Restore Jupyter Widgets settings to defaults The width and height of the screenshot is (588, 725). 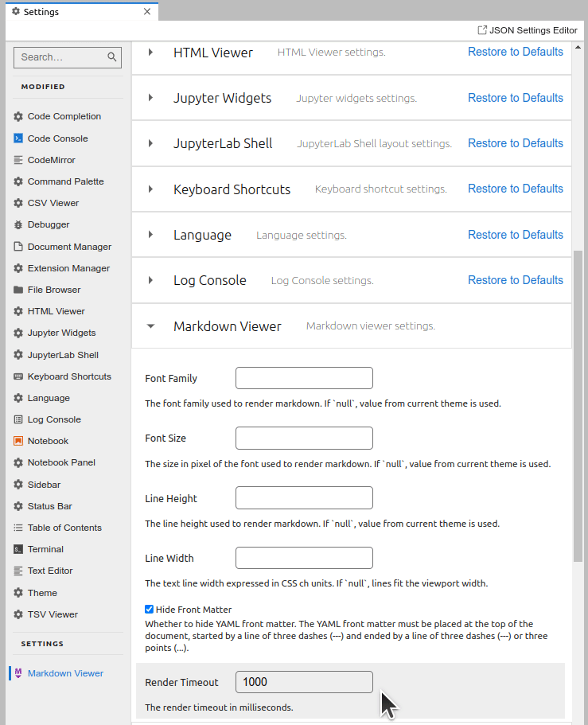coord(515,97)
